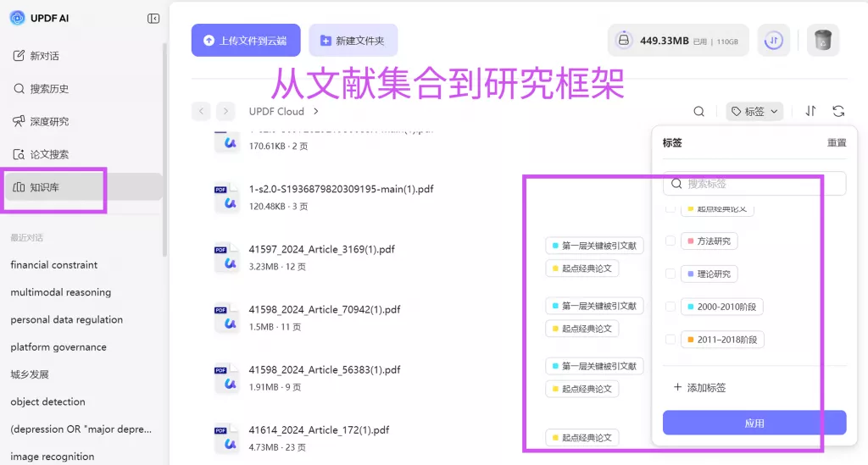Click 起点经典论文 tag on 41597_2024_Article_3169 row
This screenshot has height=465, width=868.
(581, 268)
